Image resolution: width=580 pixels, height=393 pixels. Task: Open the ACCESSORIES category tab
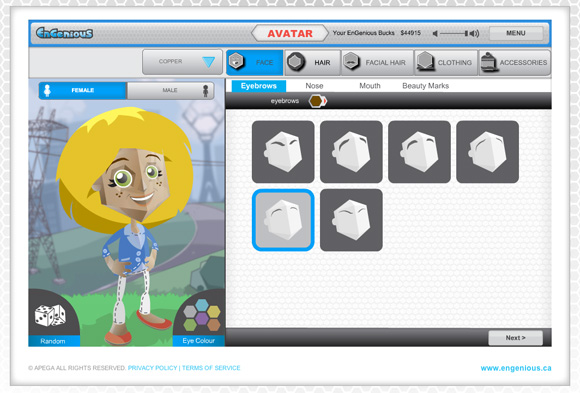pyautogui.click(x=515, y=63)
